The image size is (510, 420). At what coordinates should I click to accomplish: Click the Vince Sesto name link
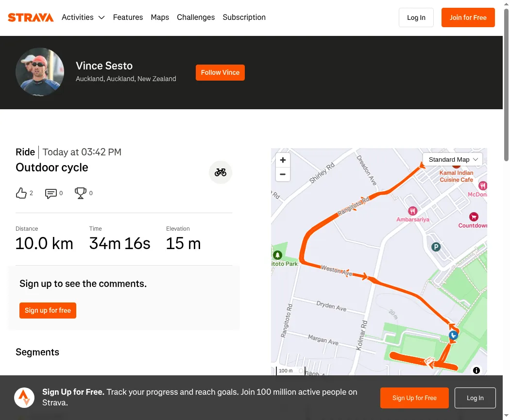tap(104, 66)
